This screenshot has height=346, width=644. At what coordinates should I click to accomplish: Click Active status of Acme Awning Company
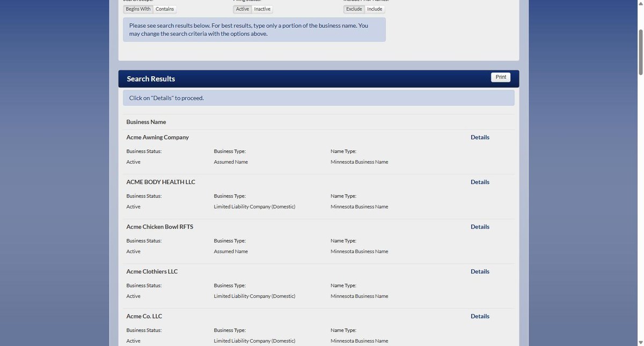tap(134, 162)
